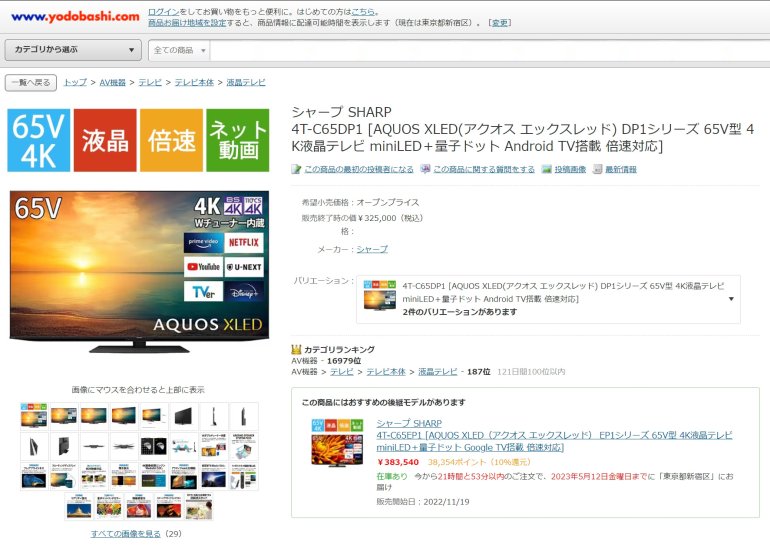
Task: Open the カテゴリから選ぶ dropdown
Action: pyautogui.click(x=73, y=50)
